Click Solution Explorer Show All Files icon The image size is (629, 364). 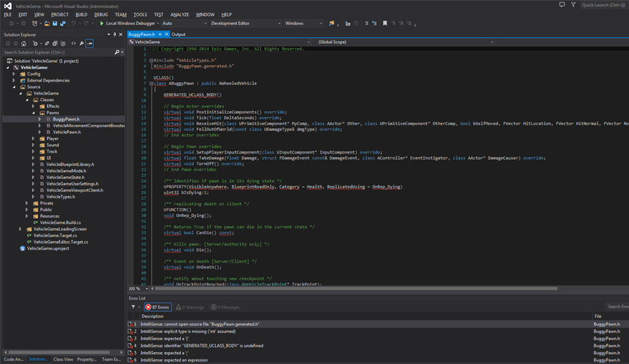tap(63, 43)
